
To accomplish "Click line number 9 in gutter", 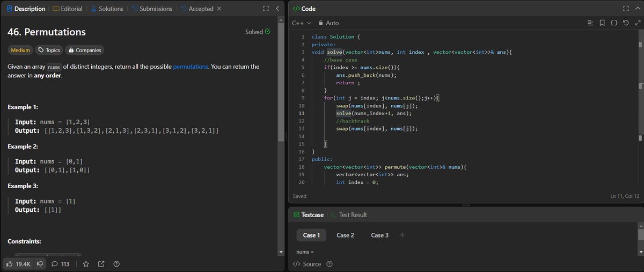I will point(303,98).
